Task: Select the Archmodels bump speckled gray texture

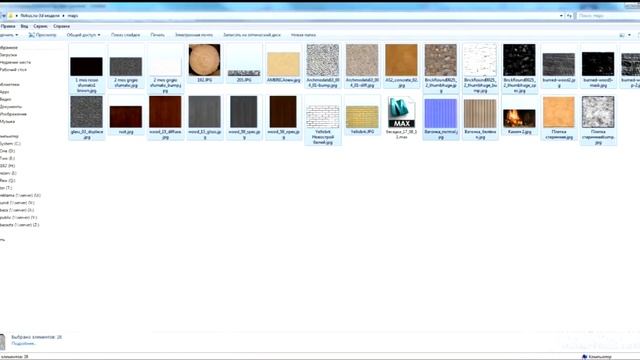Action: (x=322, y=60)
